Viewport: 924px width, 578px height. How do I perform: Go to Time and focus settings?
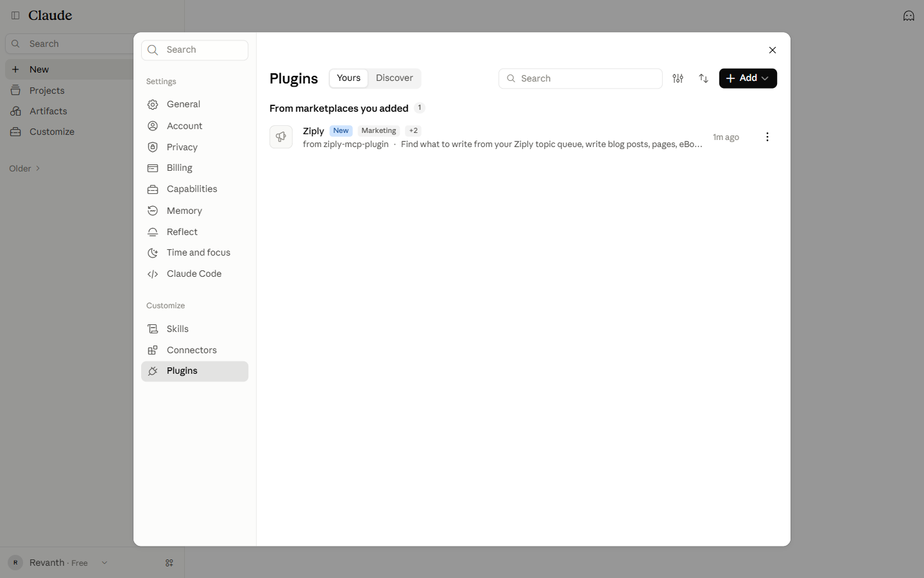(x=194, y=253)
